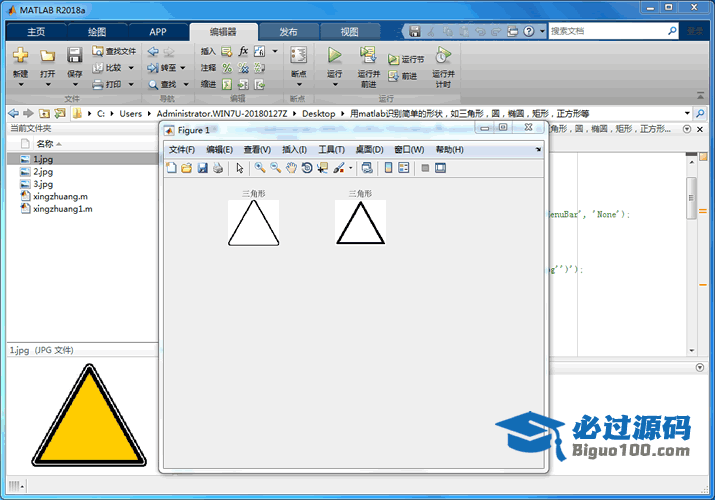The width and height of the screenshot is (715, 500).
Task: Select xingzhuang.m in the file list
Action: pos(60,197)
